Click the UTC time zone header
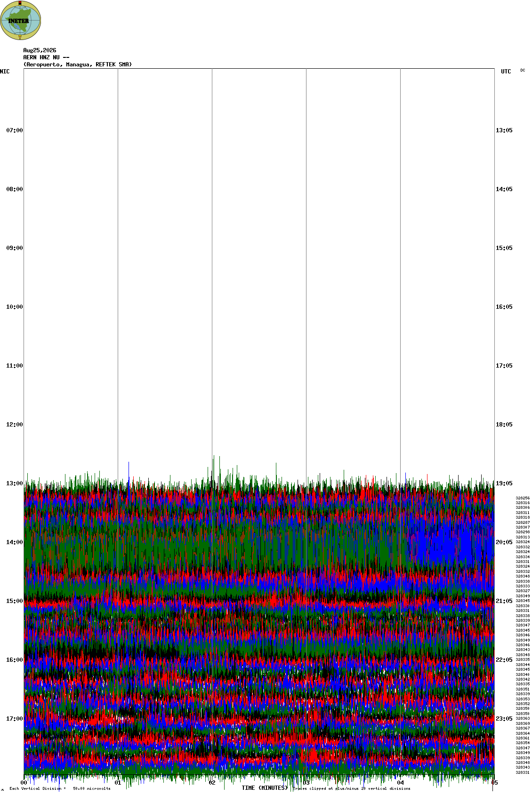The image size is (532, 795). (506, 72)
